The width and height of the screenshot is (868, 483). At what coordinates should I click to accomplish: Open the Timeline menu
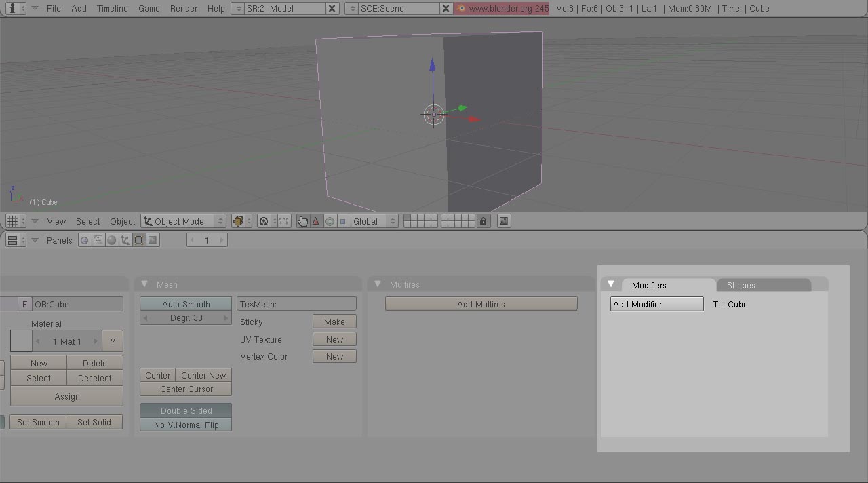point(112,9)
